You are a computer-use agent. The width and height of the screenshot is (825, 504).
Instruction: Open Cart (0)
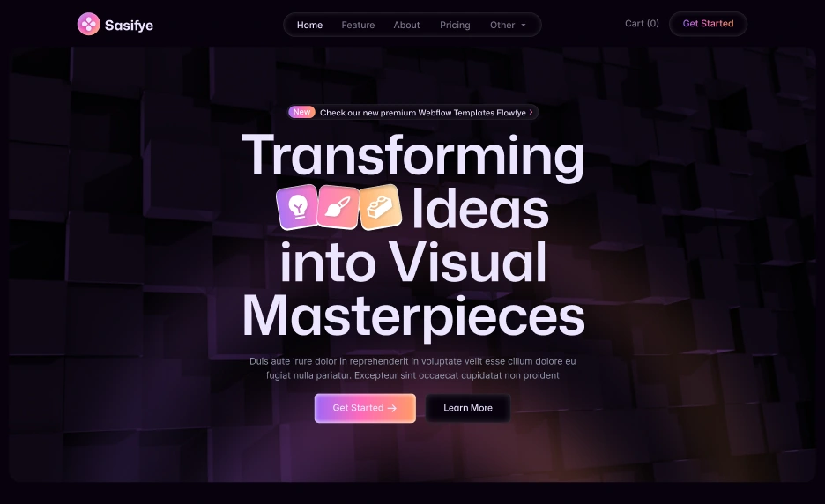click(642, 23)
